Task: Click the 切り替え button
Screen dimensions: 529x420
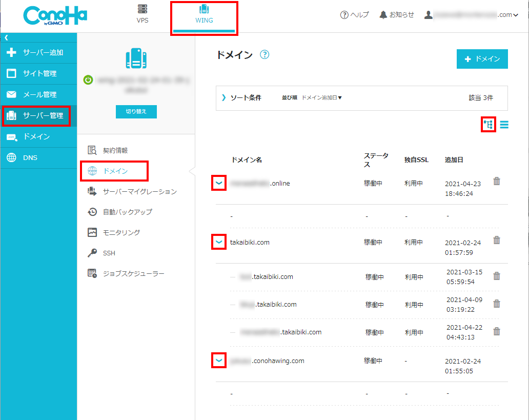Action: (x=136, y=112)
